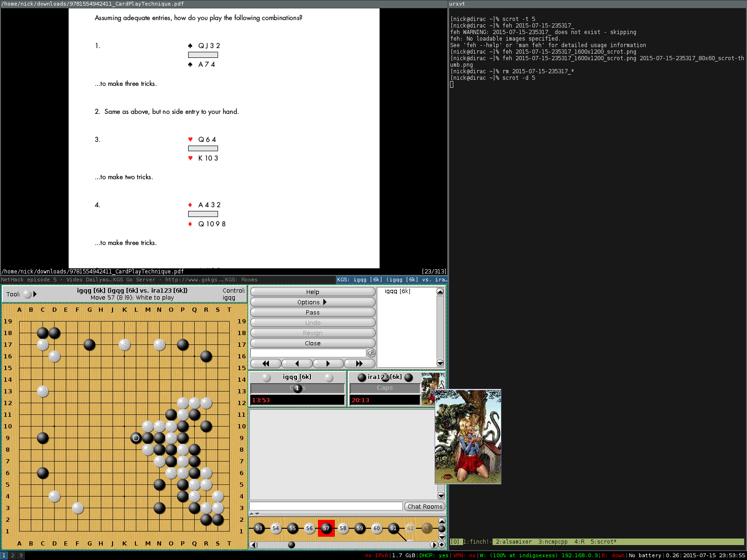Select move 56 in the game tree
747x560 pixels.
click(x=310, y=528)
